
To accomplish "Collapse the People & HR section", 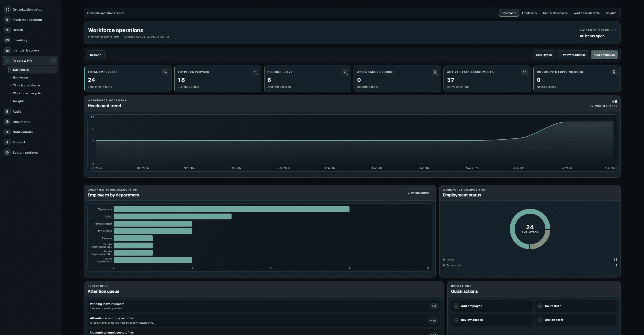I will click(54, 61).
